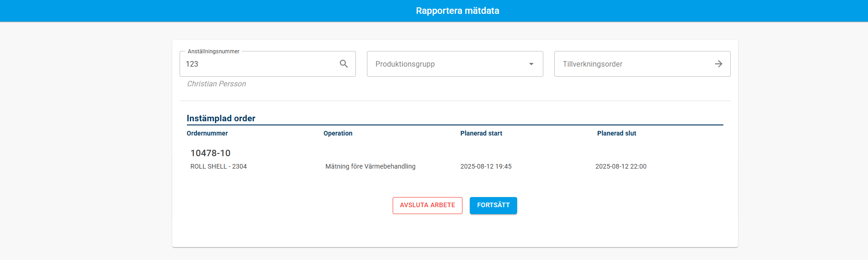The width and height of the screenshot is (868, 260).
Task: Click the arrow icon in Tillverkningsorder field
Action: (718, 64)
